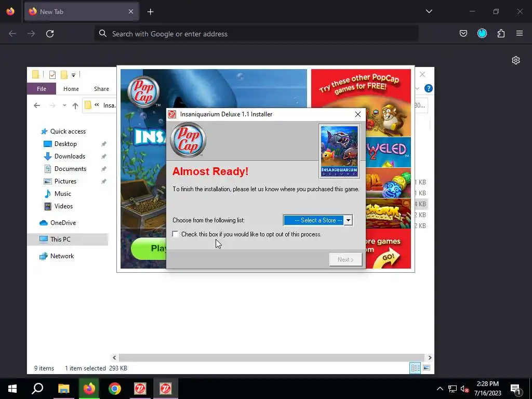This screenshot has height=399, width=532.
Task: Open Videos in the navigation pane
Action: click(63, 206)
